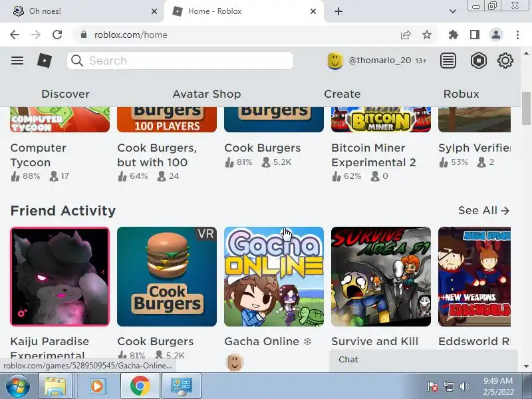532x399 pixels.
Task: Open the Computer Tycoon thumbnail
Action: [x=60, y=120]
